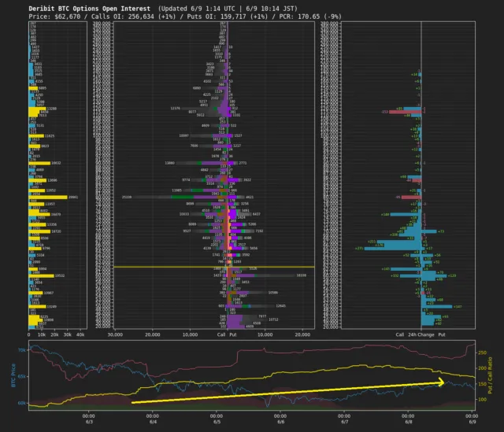
Task: Click the total OI bar labeled 19532
Action: [x=42, y=275]
